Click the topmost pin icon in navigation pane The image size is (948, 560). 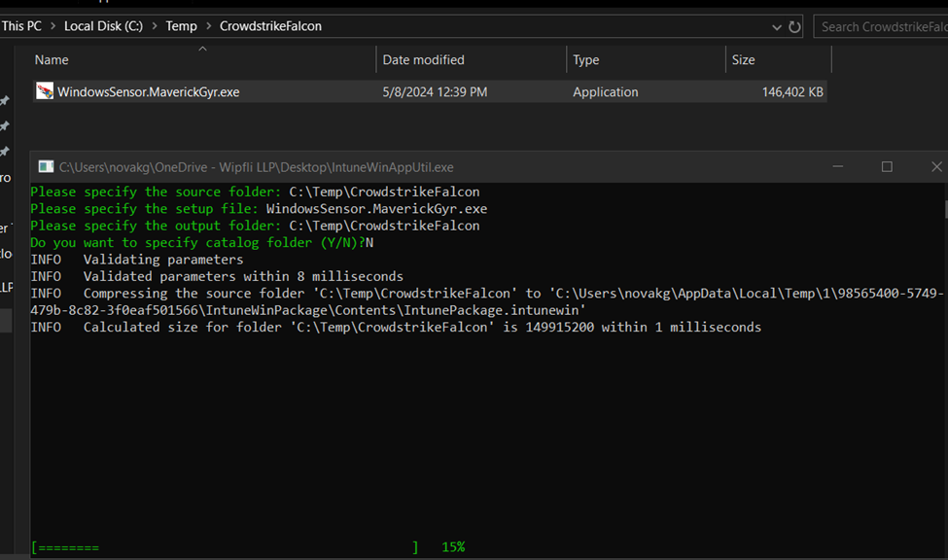pyautogui.click(x=5, y=101)
